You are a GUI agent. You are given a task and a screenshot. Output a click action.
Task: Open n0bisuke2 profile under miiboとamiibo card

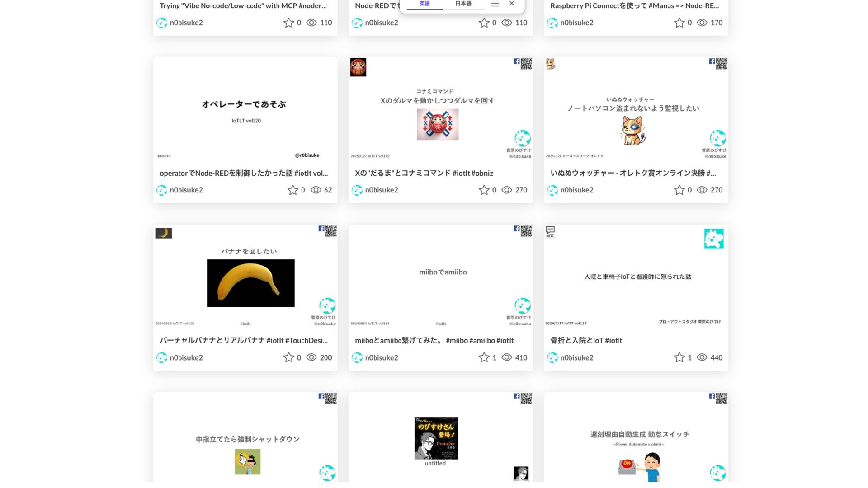(381, 358)
